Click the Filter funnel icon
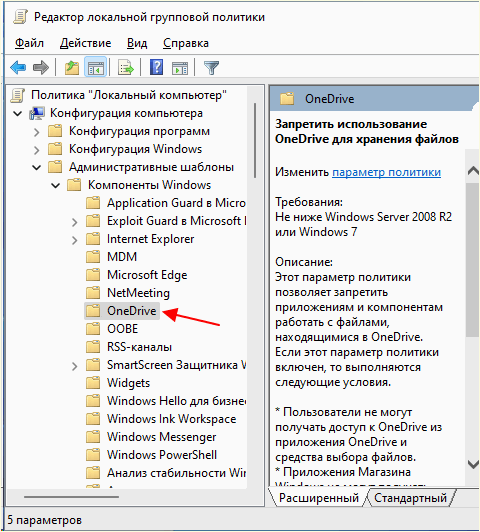 click(x=211, y=68)
